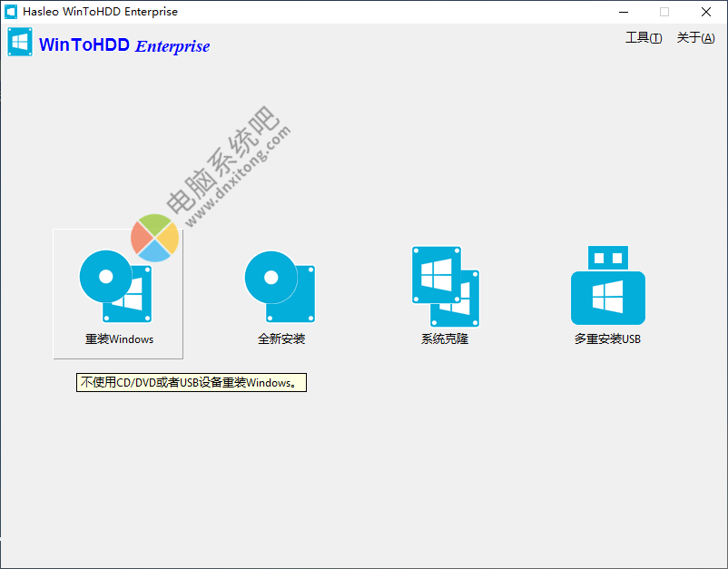Image resolution: width=728 pixels, height=569 pixels.
Task: Click the yellow tooltip about reinstalling Windows
Action: [x=191, y=382]
